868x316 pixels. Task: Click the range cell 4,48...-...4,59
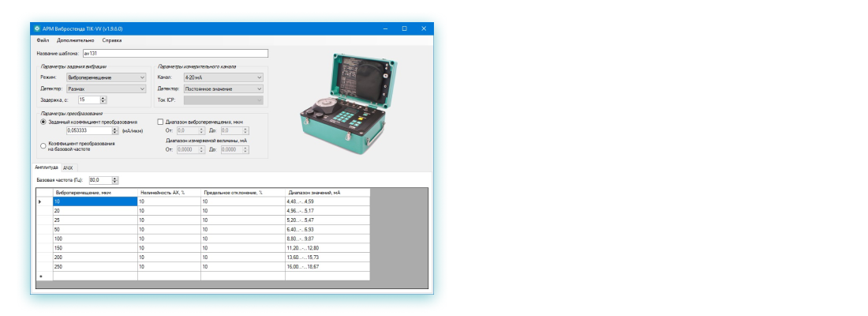[x=327, y=201]
